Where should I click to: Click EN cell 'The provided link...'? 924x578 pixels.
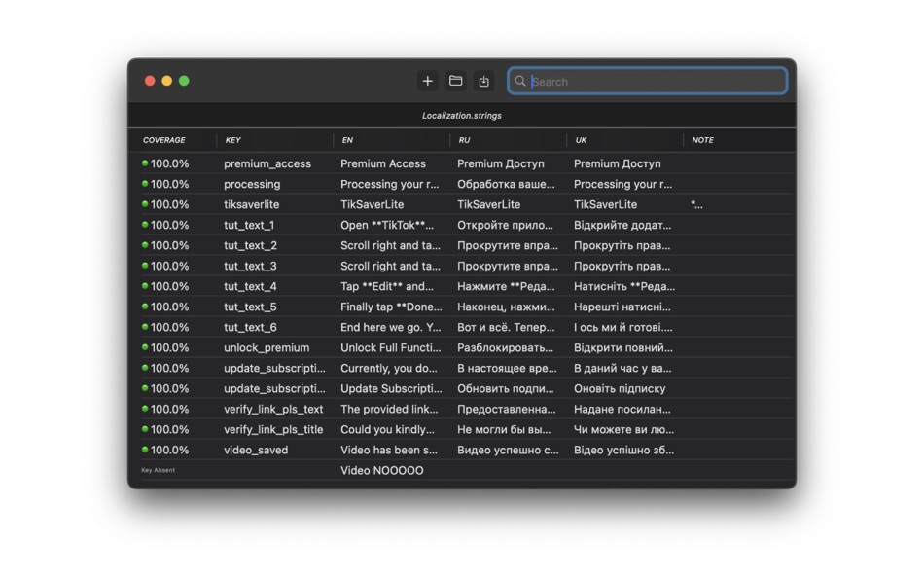(x=389, y=410)
